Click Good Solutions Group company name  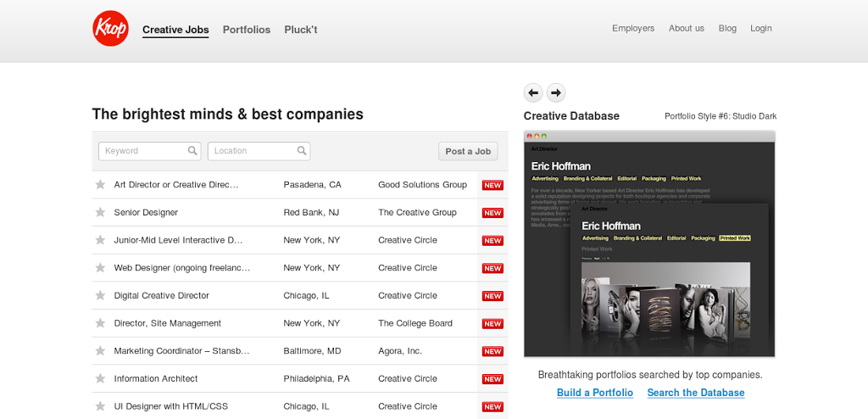click(x=422, y=185)
